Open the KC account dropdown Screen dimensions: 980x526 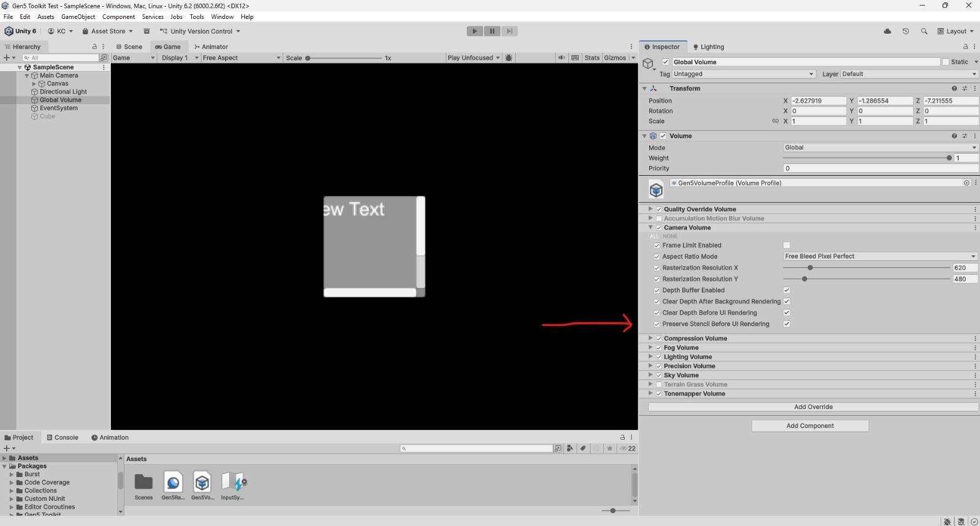60,31
